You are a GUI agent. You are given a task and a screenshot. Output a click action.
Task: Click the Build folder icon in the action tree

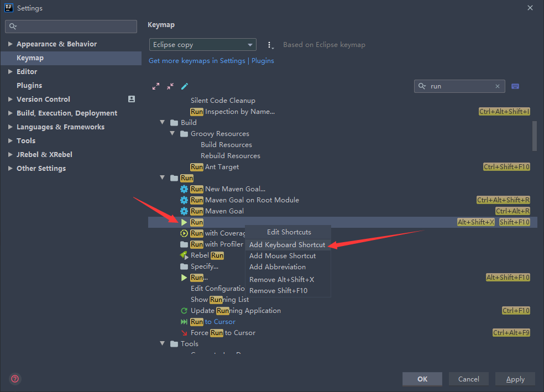pyautogui.click(x=174, y=123)
